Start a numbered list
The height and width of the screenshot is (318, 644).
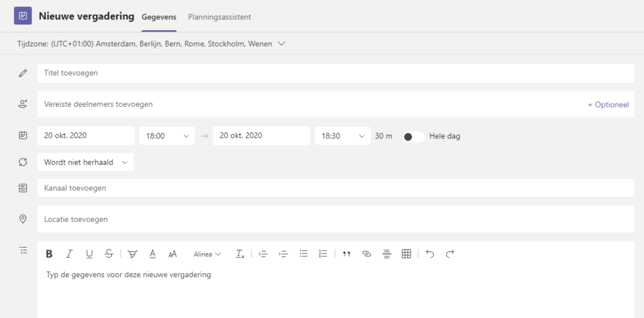(323, 254)
